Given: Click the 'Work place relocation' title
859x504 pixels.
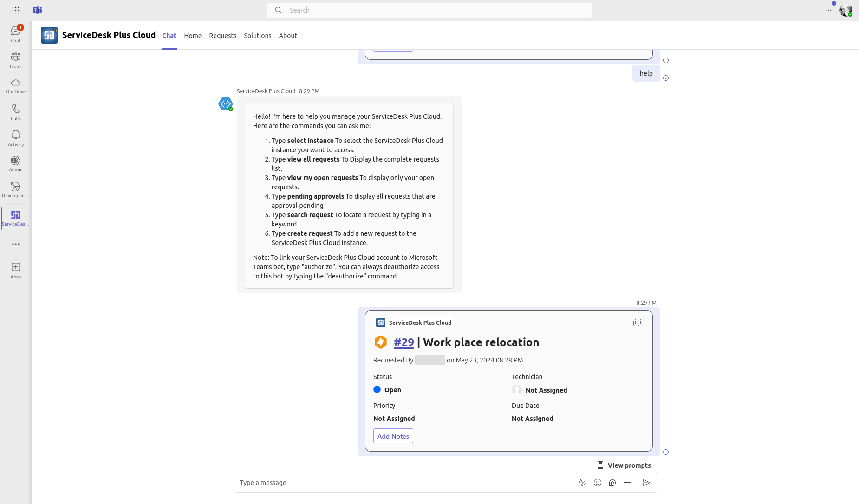Looking at the screenshot, I should pos(481,342).
